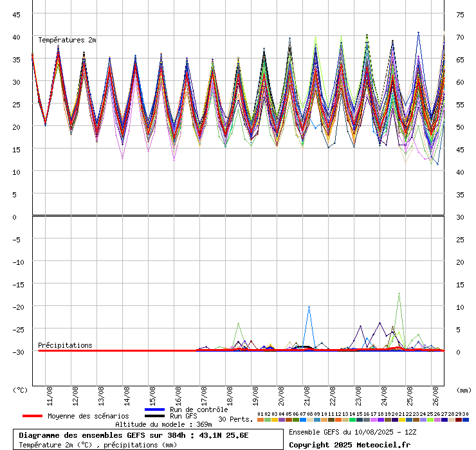The width and height of the screenshot is (476, 450).
Task: Click the "Moyenne des scénarios" legend label
Action: [x=88, y=416]
